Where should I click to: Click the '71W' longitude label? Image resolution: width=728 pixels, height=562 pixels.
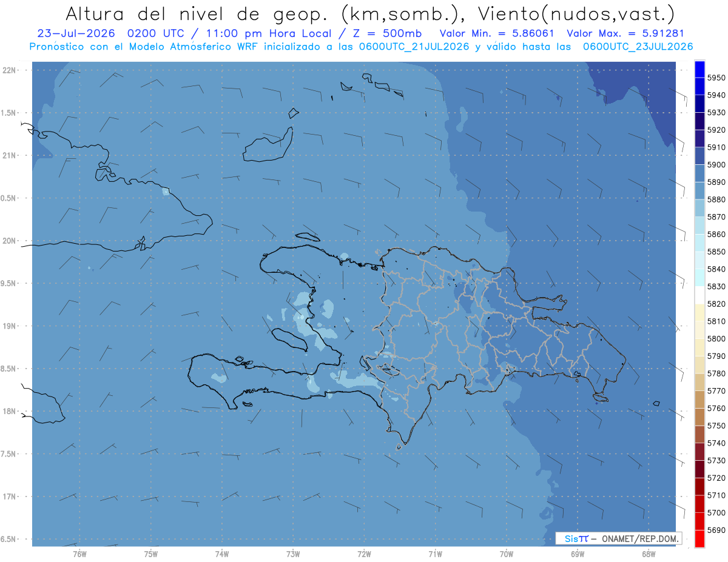point(435,554)
